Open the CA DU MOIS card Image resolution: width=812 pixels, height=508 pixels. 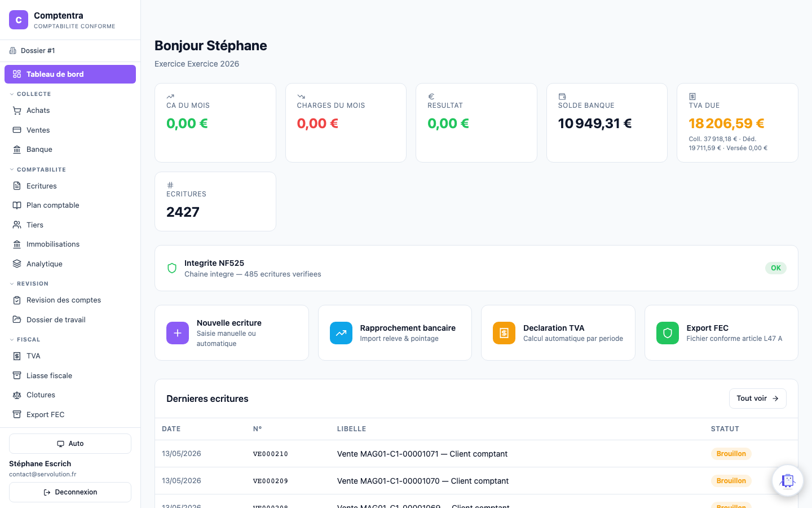(x=215, y=123)
